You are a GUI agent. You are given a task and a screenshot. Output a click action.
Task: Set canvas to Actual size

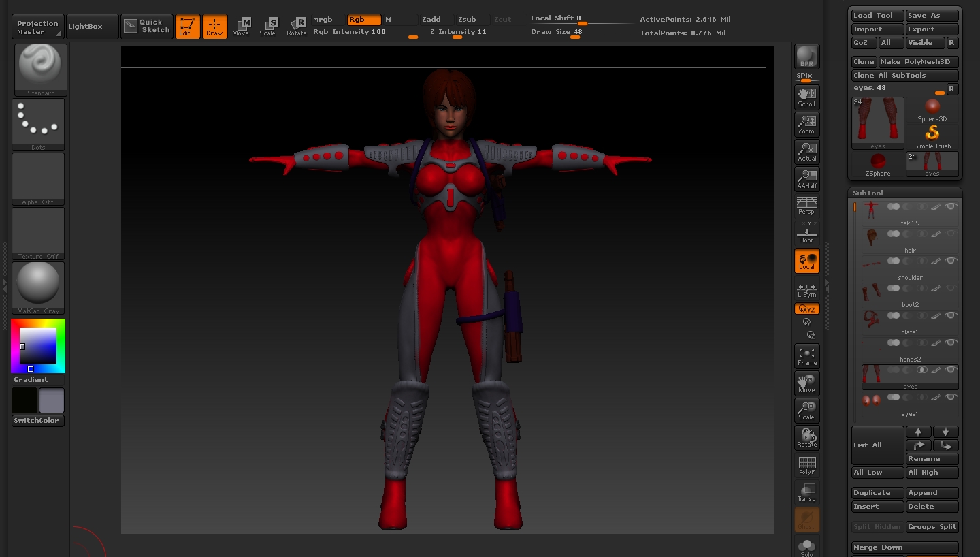coord(807,152)
